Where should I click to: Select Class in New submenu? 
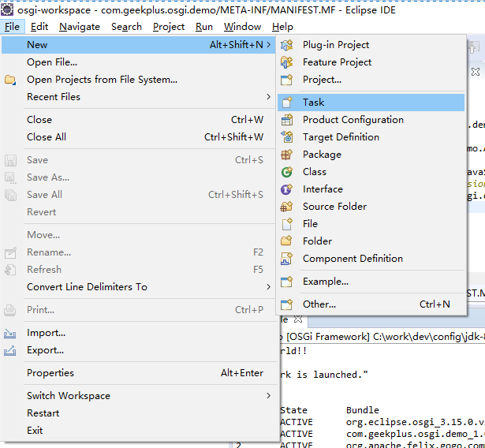(371, 172)
